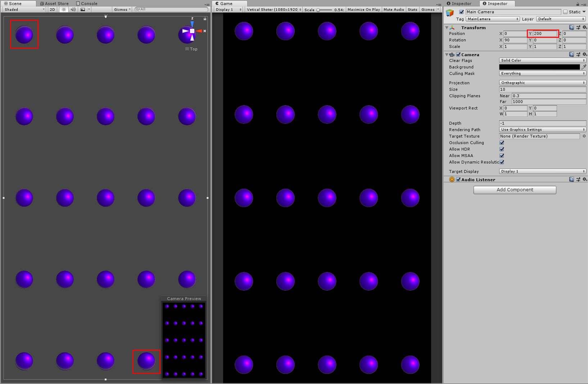Toggle the Inspector lock icon

pos(578,4)
